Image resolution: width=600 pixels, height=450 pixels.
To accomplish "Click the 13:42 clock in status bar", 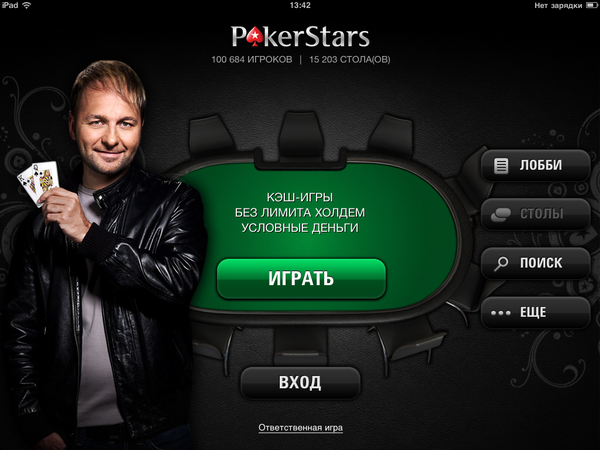I will [x=300, y=5].
